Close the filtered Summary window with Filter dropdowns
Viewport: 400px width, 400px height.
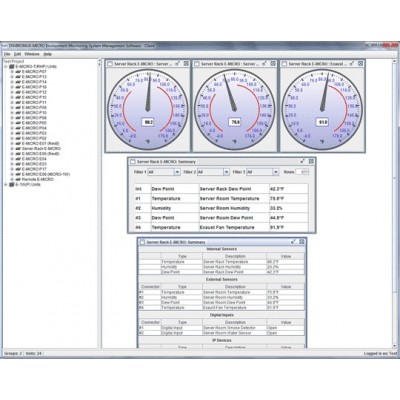[311, 161]
